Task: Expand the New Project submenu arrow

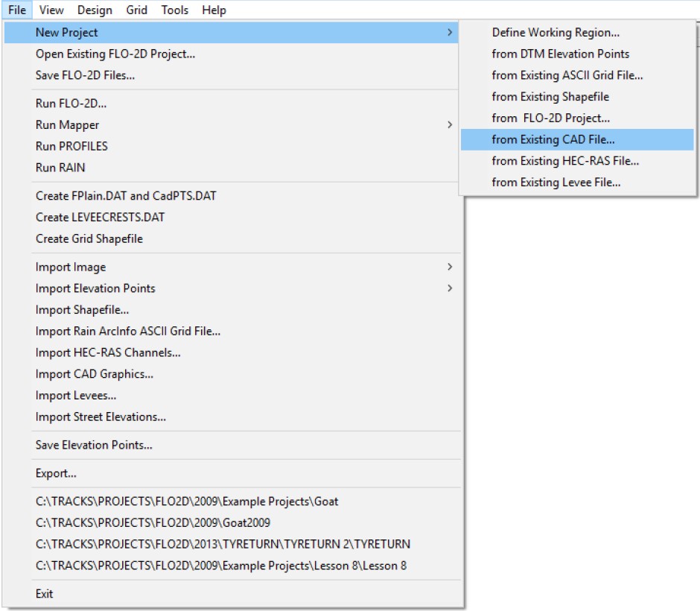Action: click(449, 32)
